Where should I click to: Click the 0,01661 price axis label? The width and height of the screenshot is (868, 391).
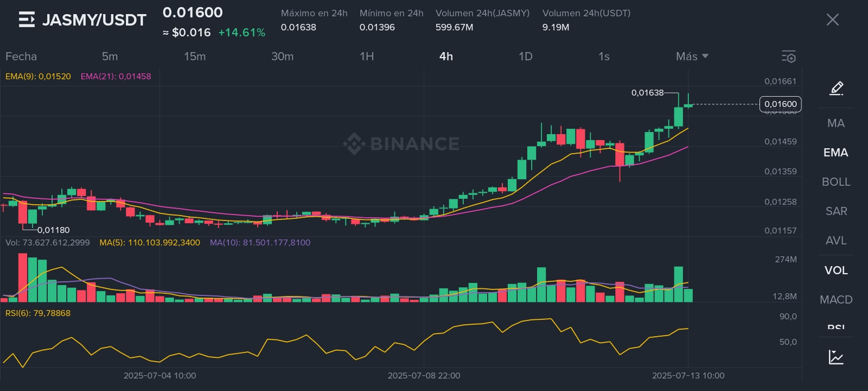coord(781,81)
